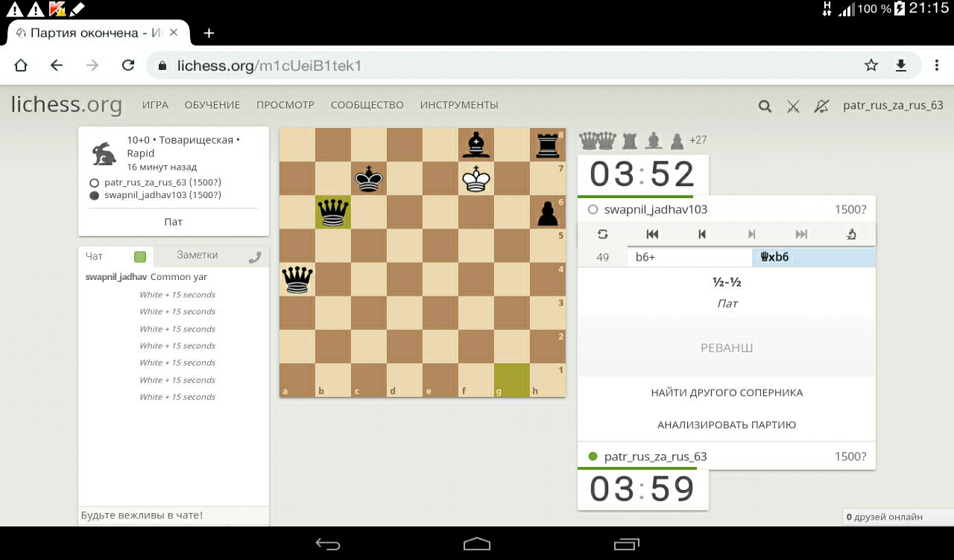Open the ИГРА menu
This screenshot has height=560, width=954.
(x=156, y=105)
